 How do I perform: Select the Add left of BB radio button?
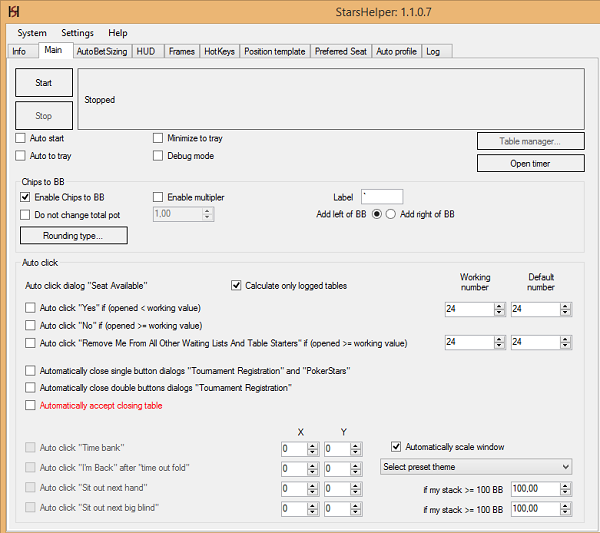click(x=377, y=214)
